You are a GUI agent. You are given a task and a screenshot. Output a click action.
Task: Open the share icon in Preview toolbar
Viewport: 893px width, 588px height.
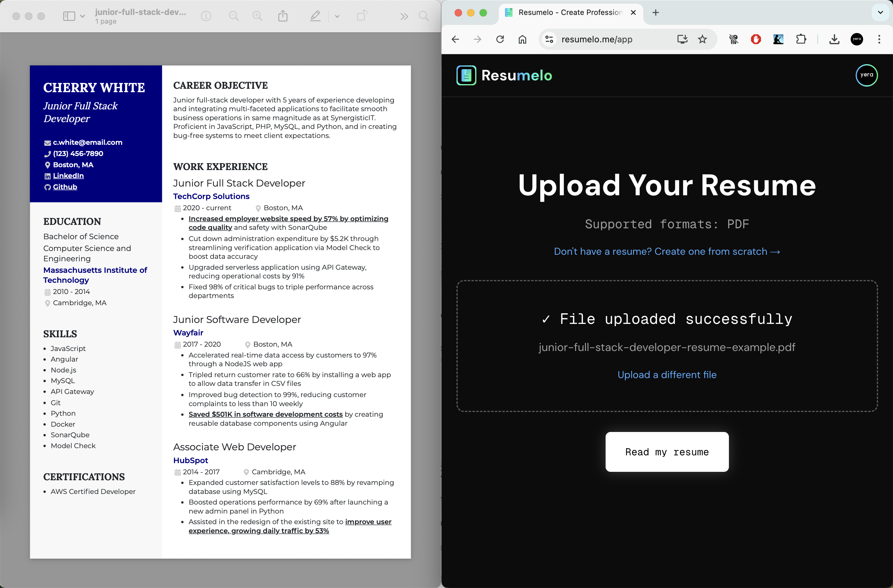[x=283, y=16]
